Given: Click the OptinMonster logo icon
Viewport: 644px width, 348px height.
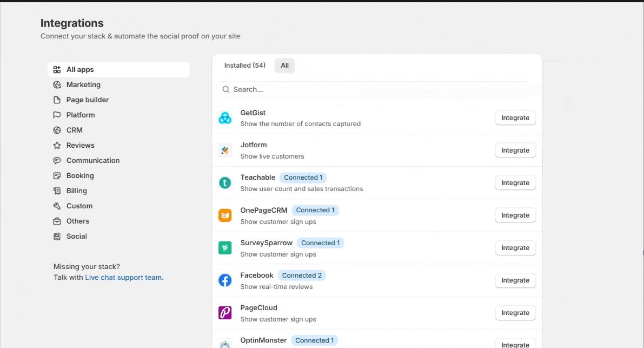Looking at the screenshot, I should [225, 344].
